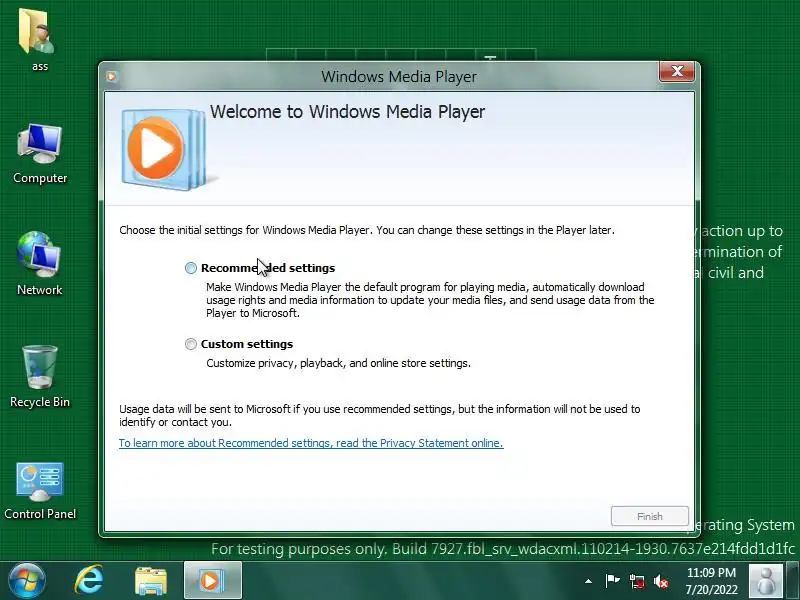800x600 pixels.
Task: Close the Windows Media Player dialog
Action: pos(677,71)
